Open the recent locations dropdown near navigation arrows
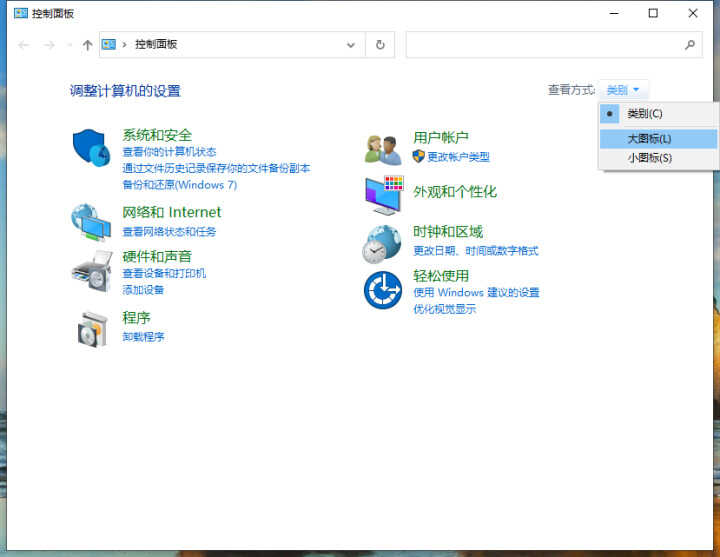This screenshot has height=557, width=720. click(x=69, y=45)
